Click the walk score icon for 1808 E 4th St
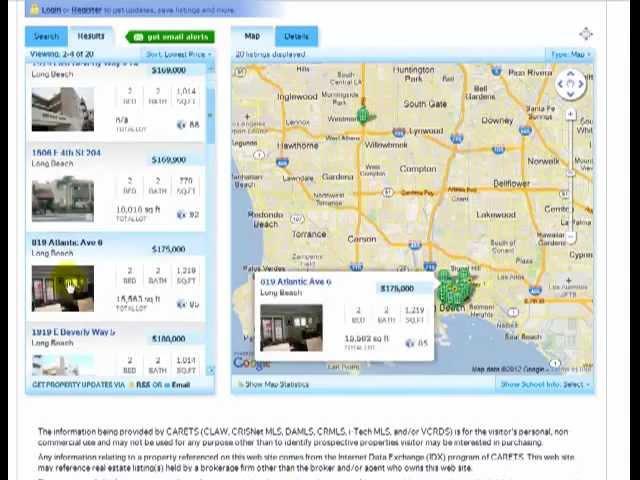 click(181, 214)
